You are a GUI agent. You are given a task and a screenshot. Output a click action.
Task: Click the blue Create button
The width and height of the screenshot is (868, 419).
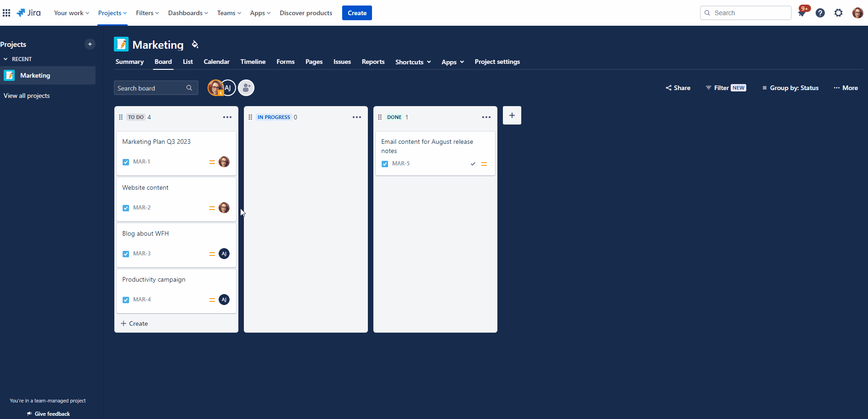point(357,13)
